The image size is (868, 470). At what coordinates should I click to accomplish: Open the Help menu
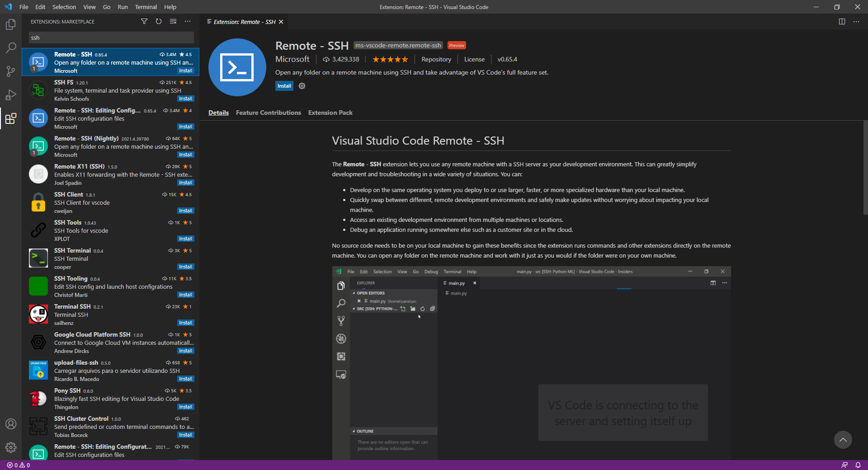170,7
